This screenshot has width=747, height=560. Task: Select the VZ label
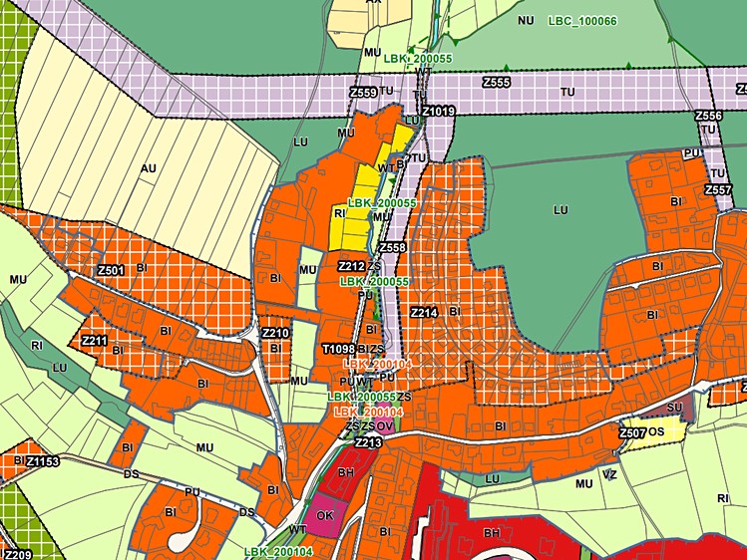point(609,475)
